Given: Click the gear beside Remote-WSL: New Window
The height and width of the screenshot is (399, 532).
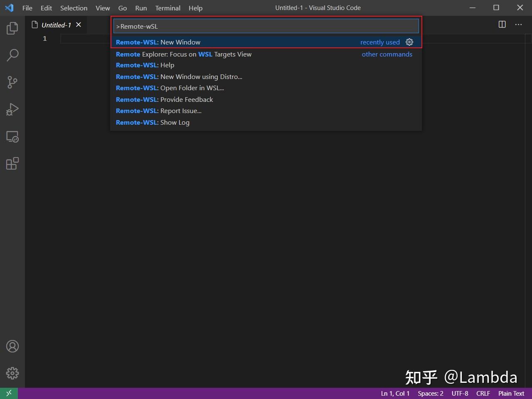Looking at the screenshot, I should tap(409, 42).
